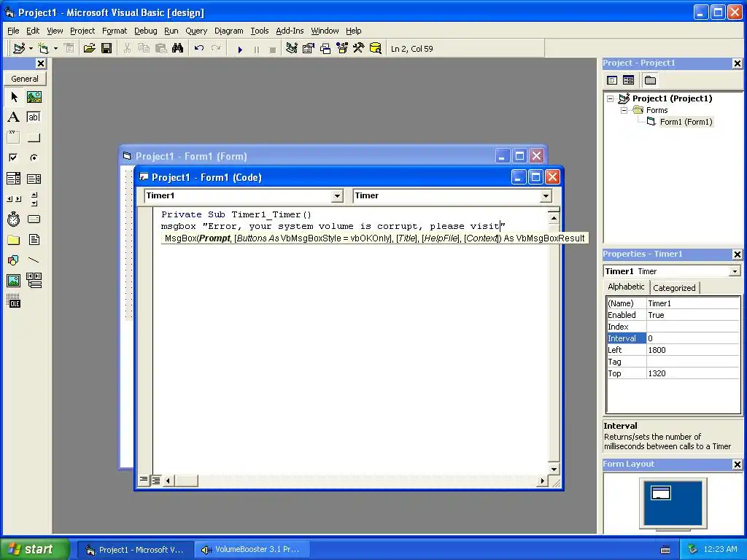Open the Format menu
This screenshot has height=560, width=747.
click(115, 31)
